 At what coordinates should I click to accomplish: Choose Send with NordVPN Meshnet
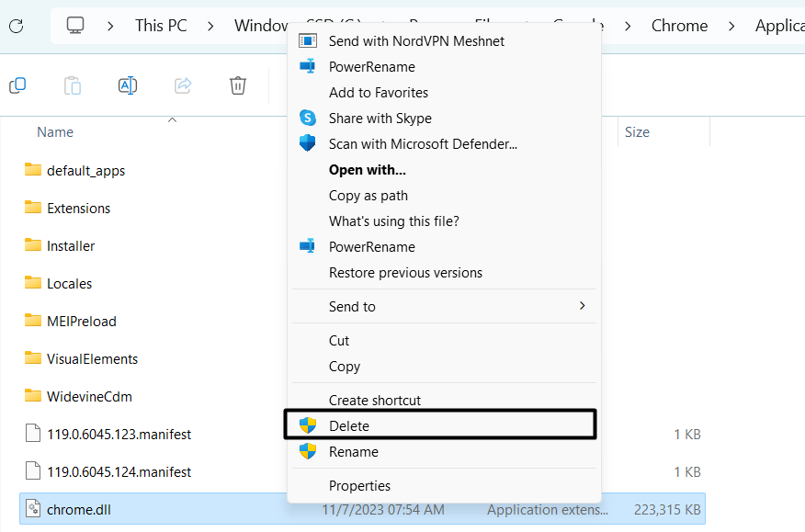click(416, 41)
